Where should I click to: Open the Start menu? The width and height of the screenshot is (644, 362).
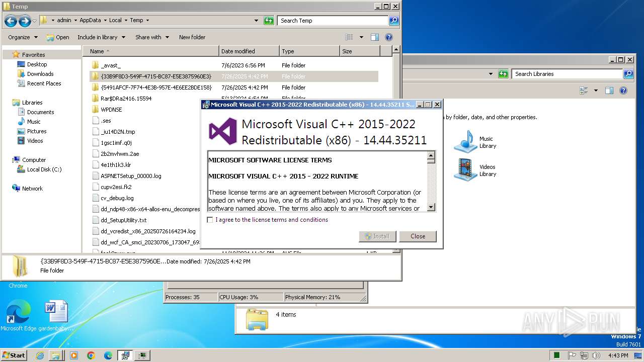click(x=14, y=355)
